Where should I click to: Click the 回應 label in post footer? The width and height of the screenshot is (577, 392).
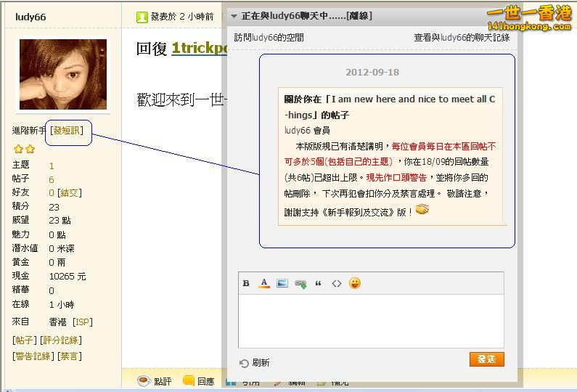coord(205,381)
